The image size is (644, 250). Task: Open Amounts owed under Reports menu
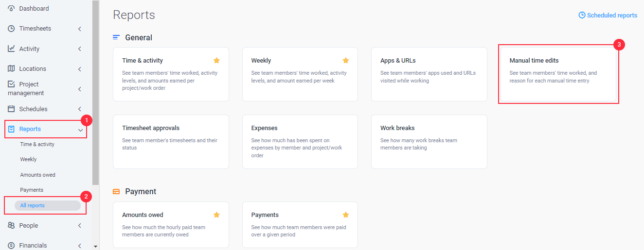coord(37,175)
